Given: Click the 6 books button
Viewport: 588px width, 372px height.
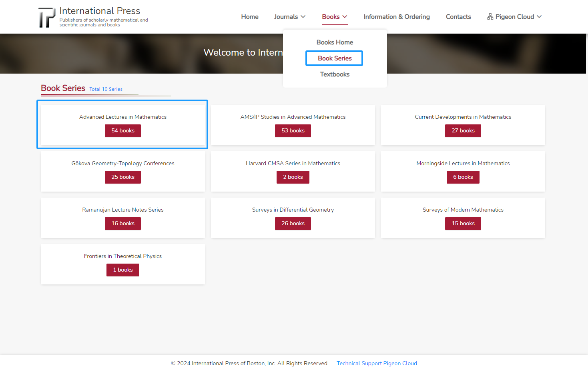Looking at the screenshot, I should 463,177.
